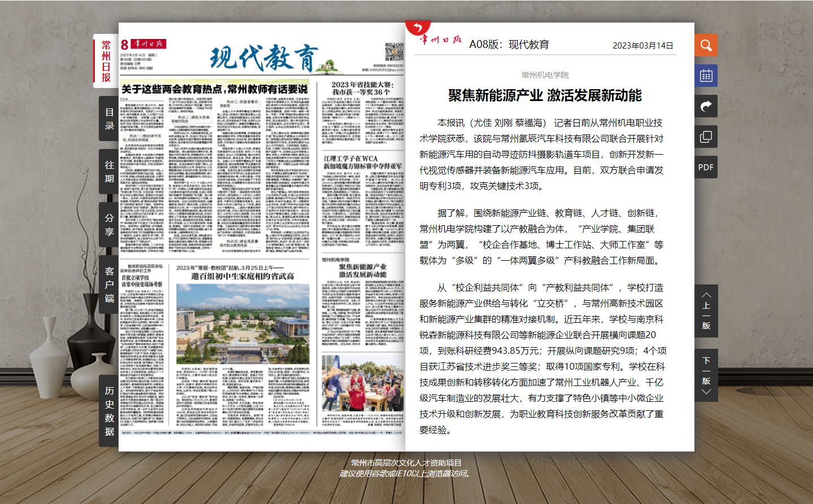Go to previous page with 上一版
Screen dimensions: 813x504
click(706, 310)
